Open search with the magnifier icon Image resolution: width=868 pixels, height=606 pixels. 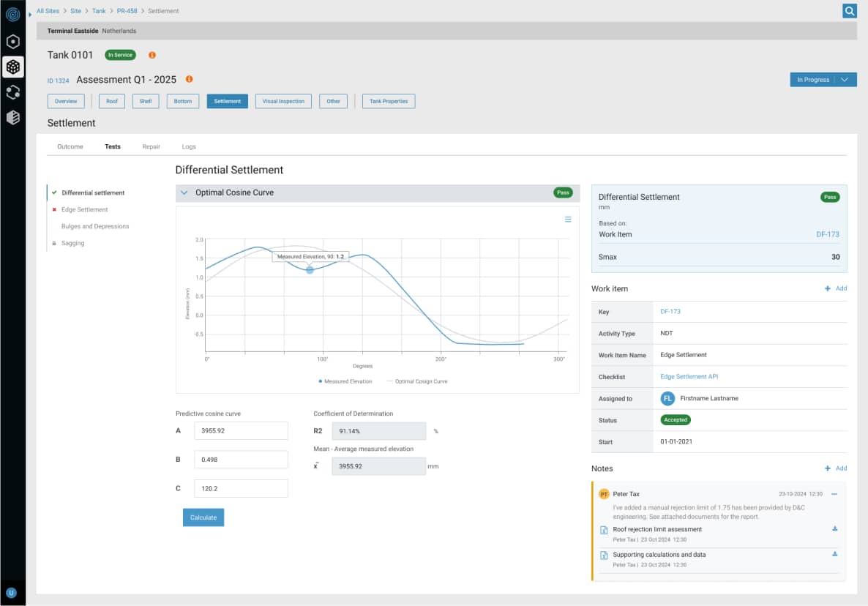849,10
